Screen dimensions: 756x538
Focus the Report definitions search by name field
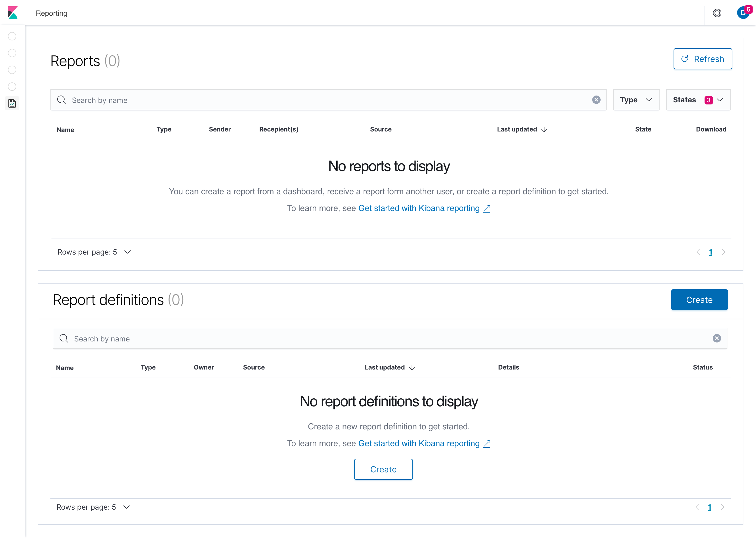coord(390,338)
